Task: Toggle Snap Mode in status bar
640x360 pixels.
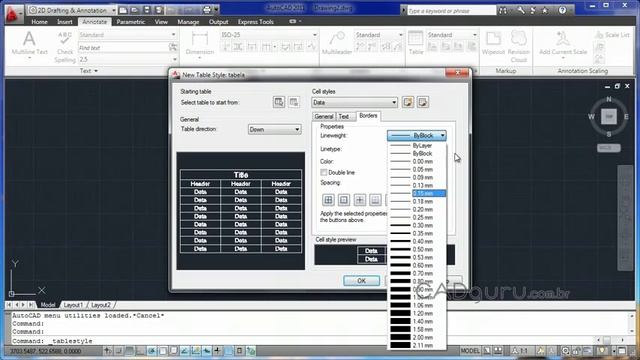Action: point(118,351)
